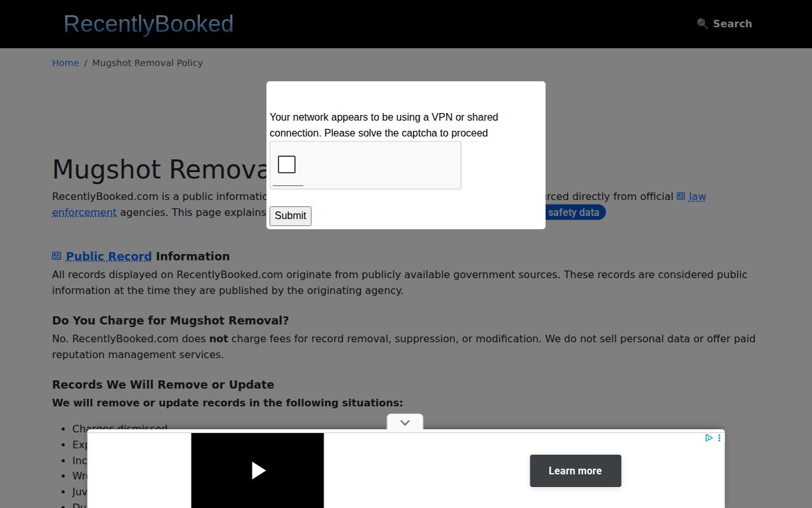Follow the Home breadcrumb link
The image size is (812, 508).
pos(65,63)
